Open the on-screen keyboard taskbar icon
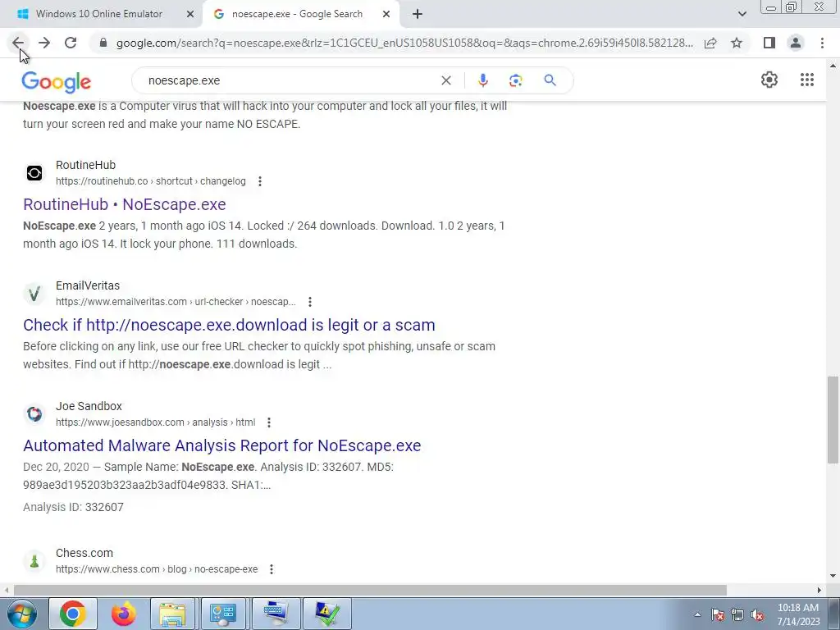 coord(276,614)
